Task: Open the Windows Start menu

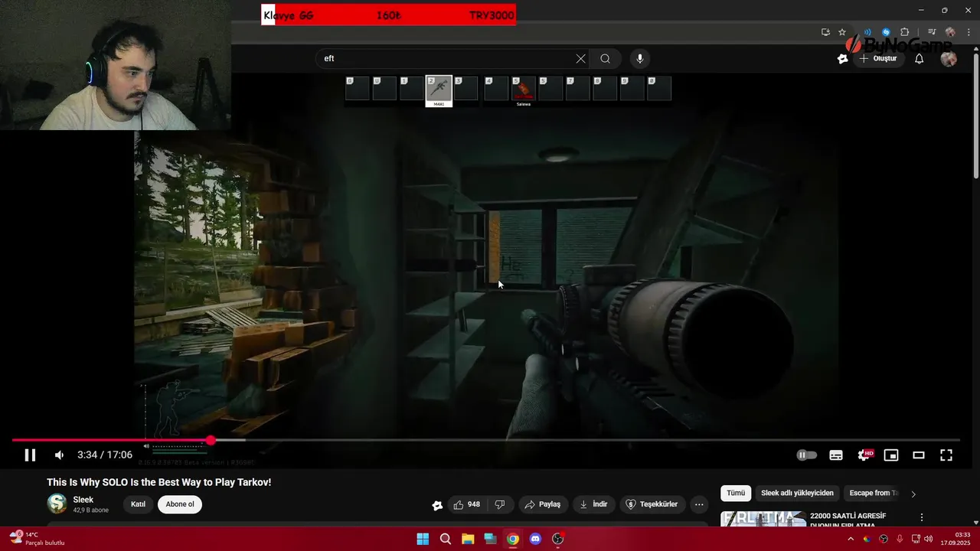Action: 423,539
